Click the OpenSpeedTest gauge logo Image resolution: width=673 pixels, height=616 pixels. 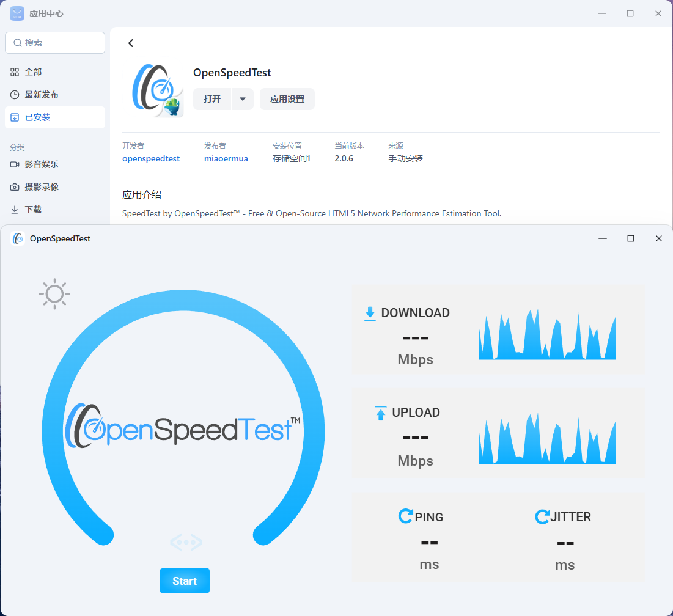pos(183,425)
